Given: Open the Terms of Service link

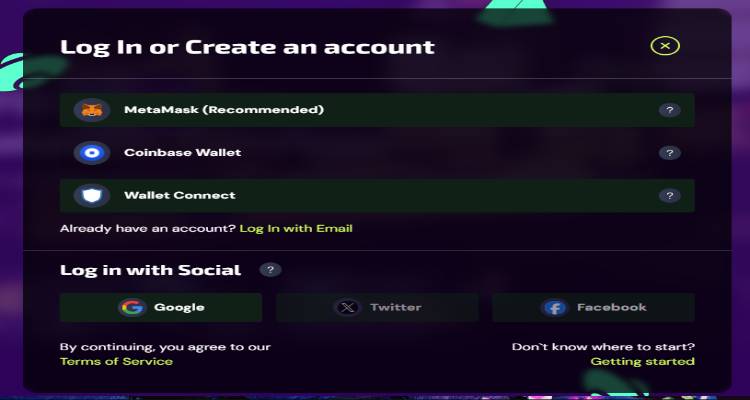Looking at the screenshot, I should (116, 361).
